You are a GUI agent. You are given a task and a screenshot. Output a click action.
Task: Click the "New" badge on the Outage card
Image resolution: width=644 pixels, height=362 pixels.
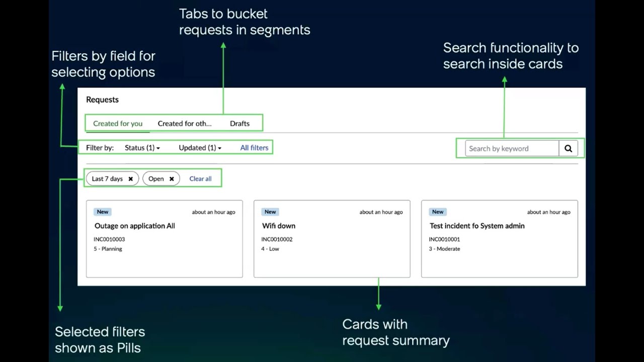tap(103, 212)
